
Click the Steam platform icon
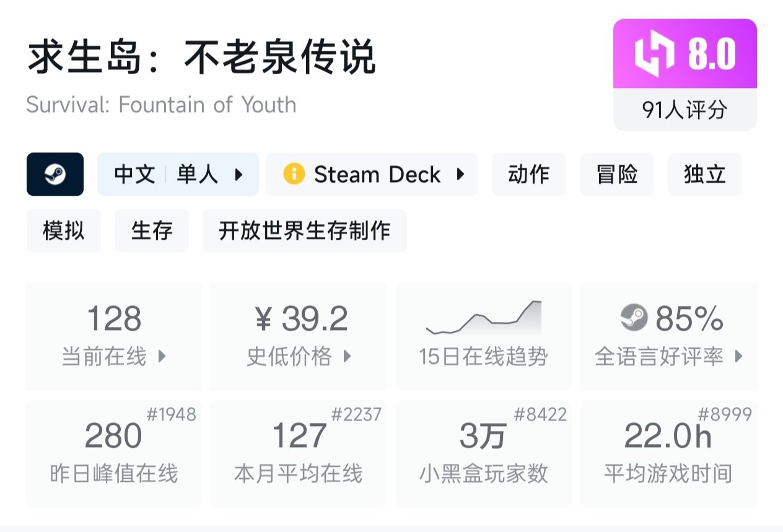pyautogui.click(x=55, y=174)
